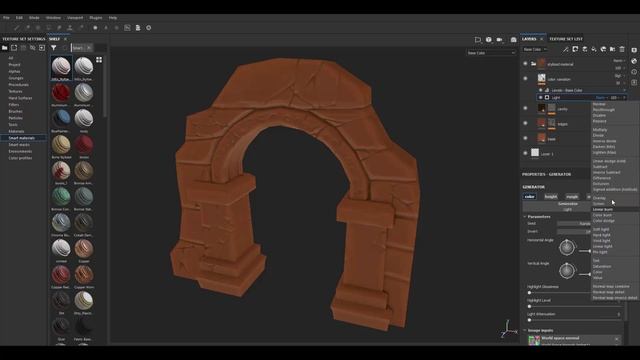
Task: Click the image-view icon in top toolbar
Action: pos(127,28)
